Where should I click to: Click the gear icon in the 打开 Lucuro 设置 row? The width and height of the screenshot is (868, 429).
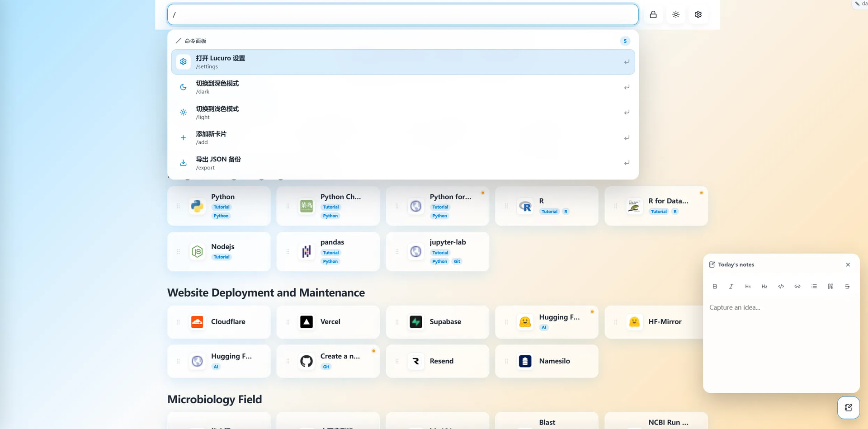point(183,62)
